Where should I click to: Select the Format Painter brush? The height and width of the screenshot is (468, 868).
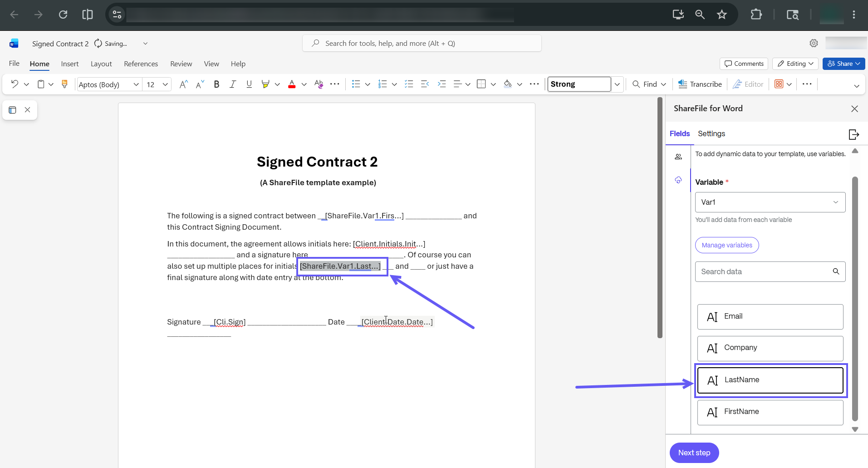pyautogui.click(x=64, y=84)
